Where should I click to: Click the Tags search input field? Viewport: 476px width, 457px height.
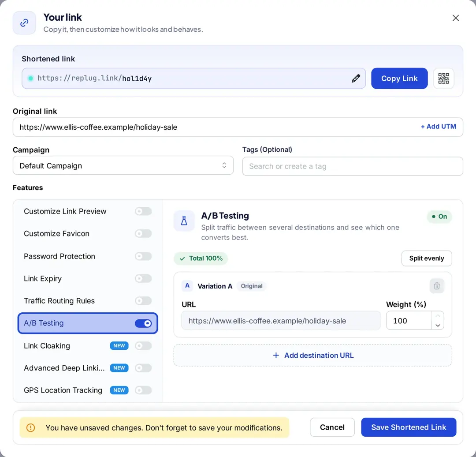coord(353,166)
